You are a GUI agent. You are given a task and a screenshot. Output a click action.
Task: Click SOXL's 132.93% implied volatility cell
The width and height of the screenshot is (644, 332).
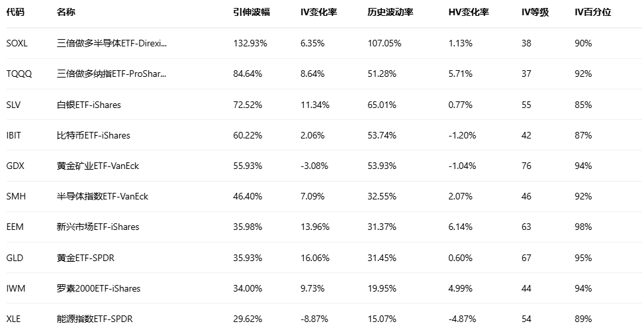pyautogui.click(x=250, y=43)
